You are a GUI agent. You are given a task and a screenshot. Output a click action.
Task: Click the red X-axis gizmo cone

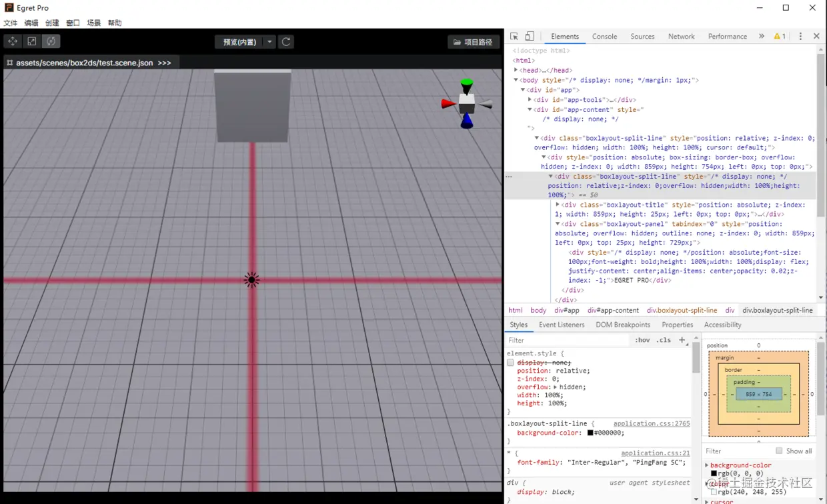[449, 103]
